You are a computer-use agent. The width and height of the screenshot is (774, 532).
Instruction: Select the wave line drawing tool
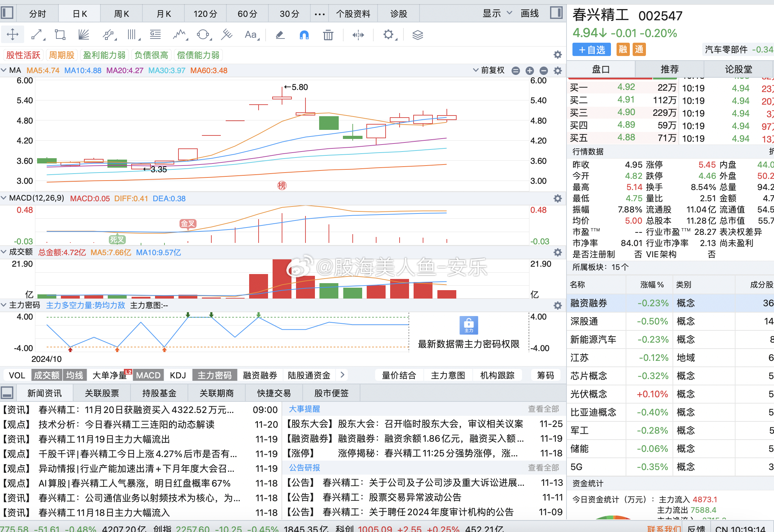point(180,35)
